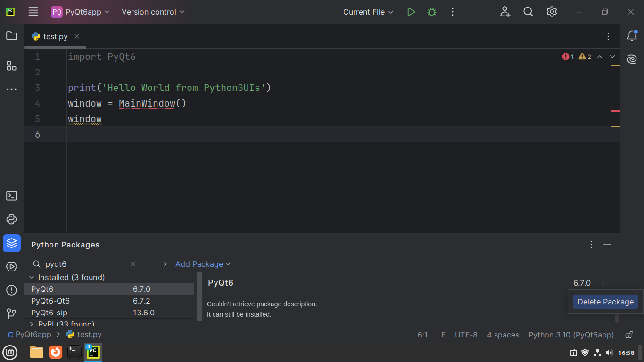Click the Delete Package menu item

[605, 302]
